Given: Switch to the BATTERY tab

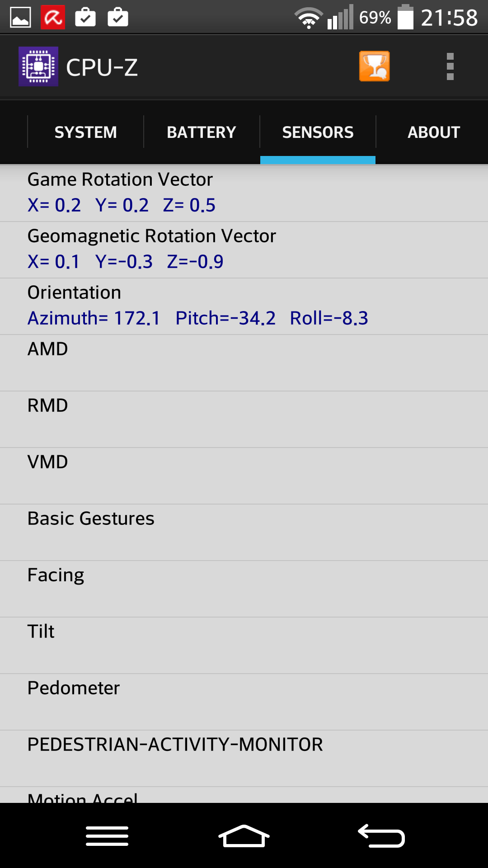Looking at the screenshot, I should (202, 132).
